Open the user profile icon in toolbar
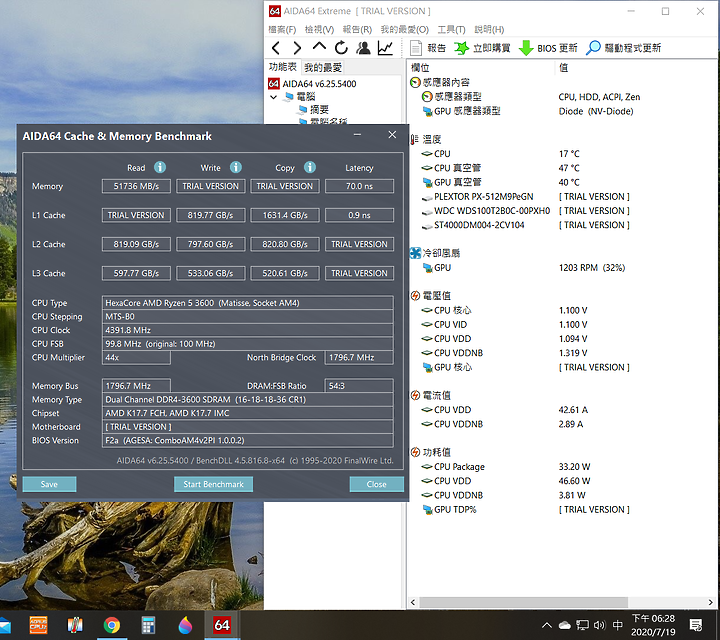This screenshot has width=720, height=640. pos(363,48)
